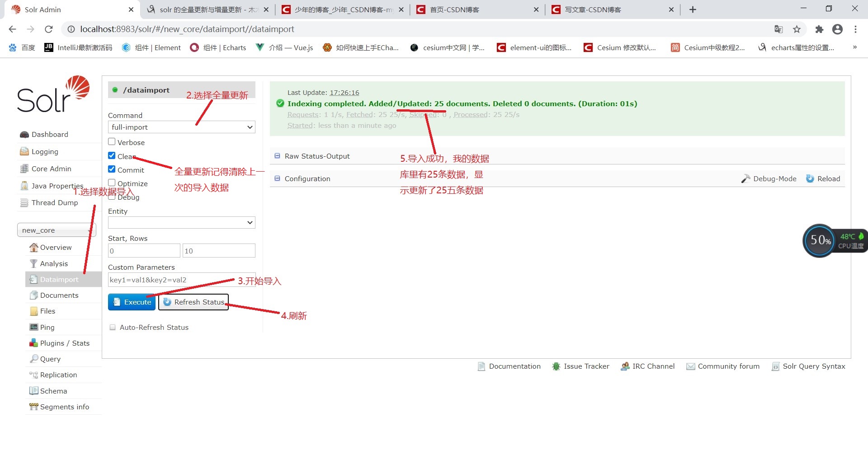Click the Replication icon
The image size is (868, 464).
pos(33,375)
